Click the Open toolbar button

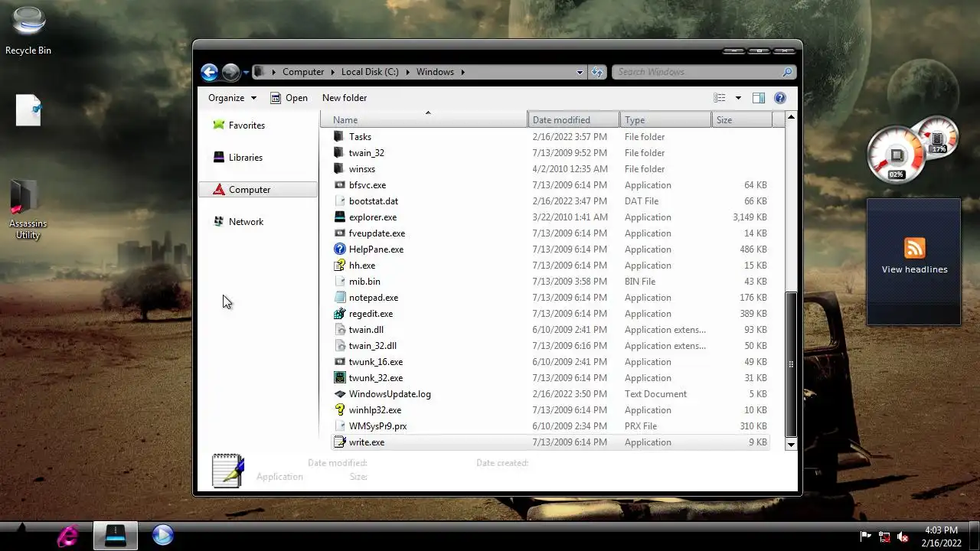[289, 98]
